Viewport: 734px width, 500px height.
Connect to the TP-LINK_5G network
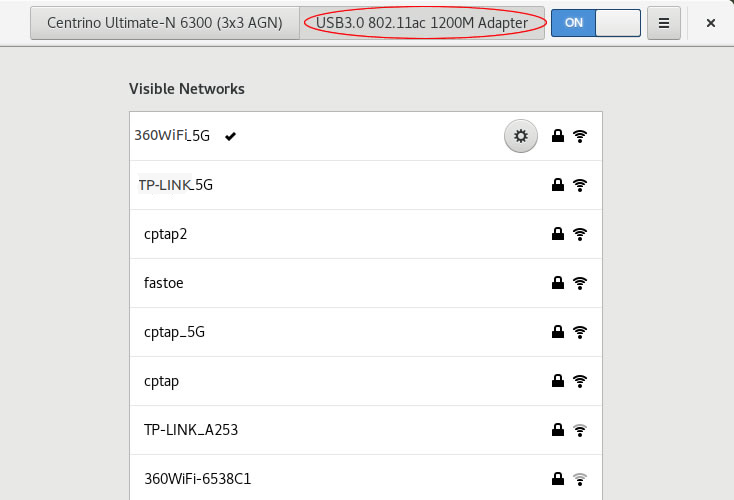tap(366, 185)
